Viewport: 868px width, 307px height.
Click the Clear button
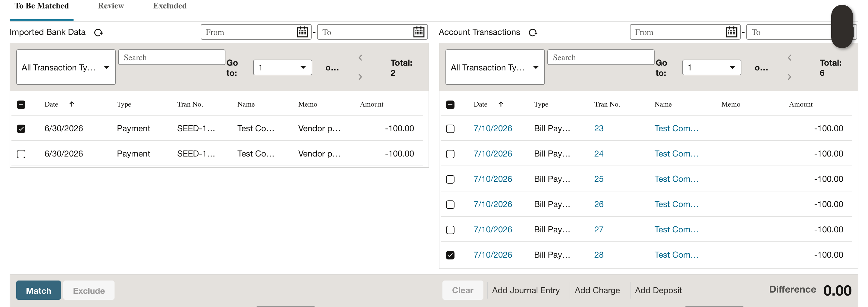[x=463, y=290]
